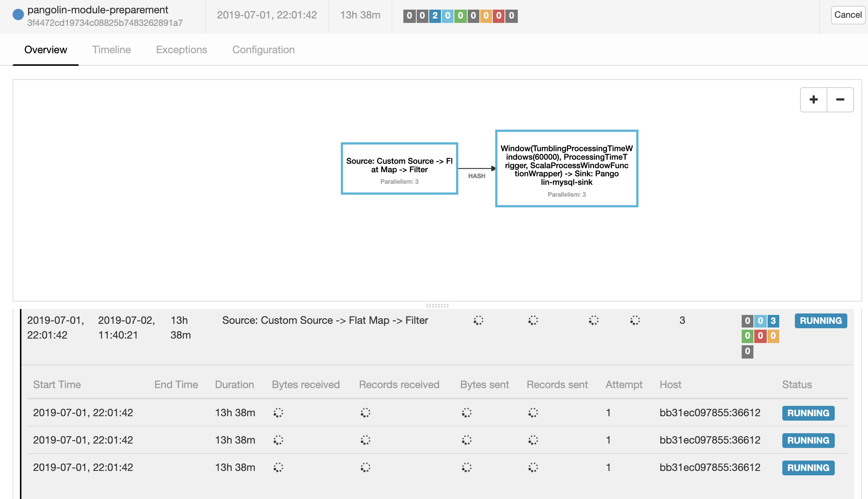Screen dimensions: 868x499
Task: Select the Overview tab
Action: (46, 50)
